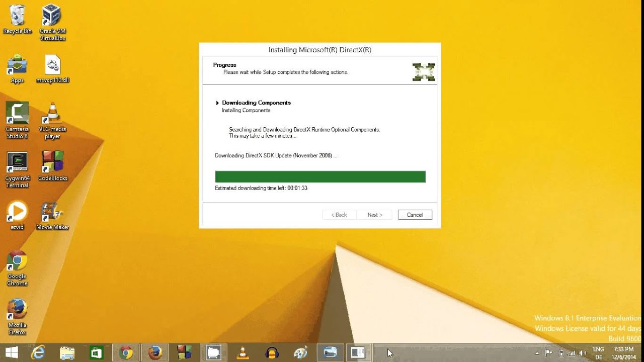Show hidden system tray icons

[538, 353]
